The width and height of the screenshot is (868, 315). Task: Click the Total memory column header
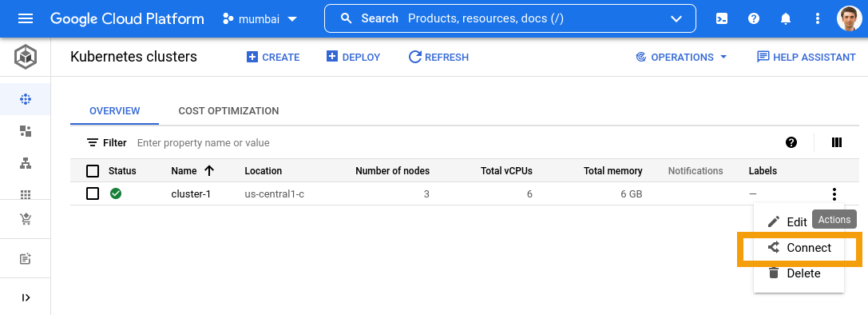pos(613,171)
